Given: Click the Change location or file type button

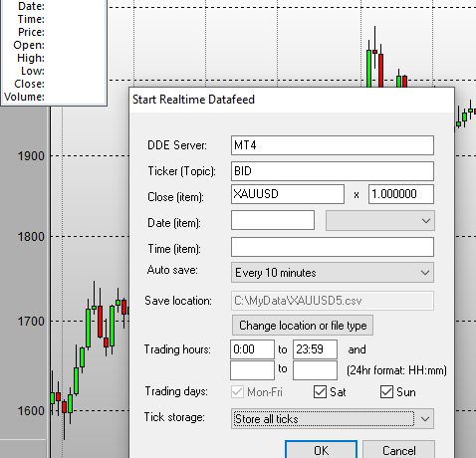Looking at the screenshot, I should point(303,326).
